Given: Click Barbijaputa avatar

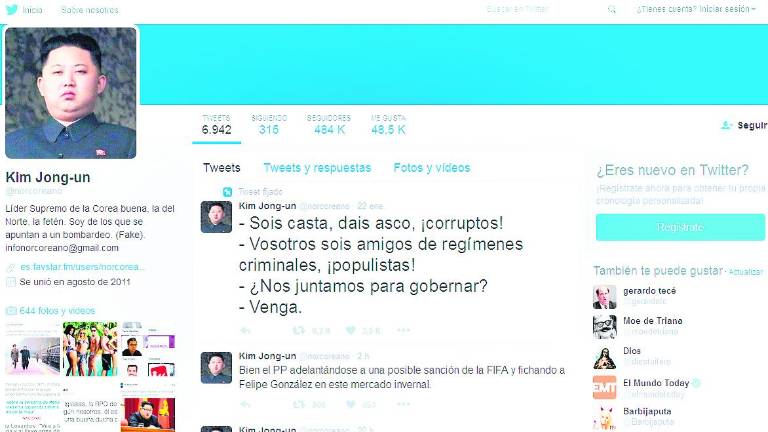Looking at the screenshot, I should [x=604, y=418].
